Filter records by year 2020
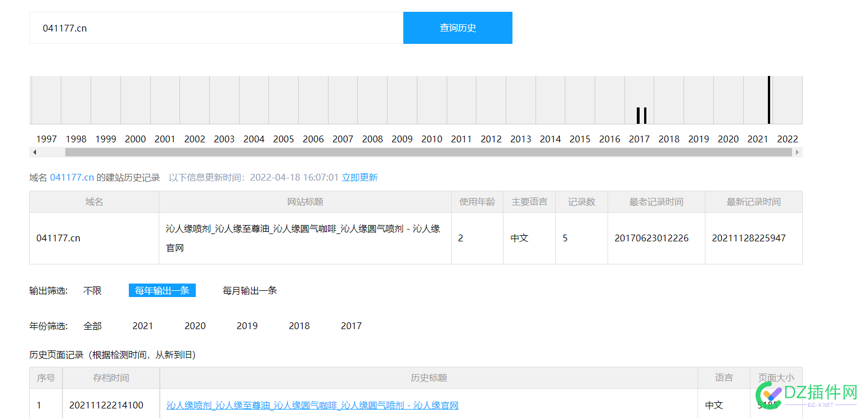 pos(195,326)
